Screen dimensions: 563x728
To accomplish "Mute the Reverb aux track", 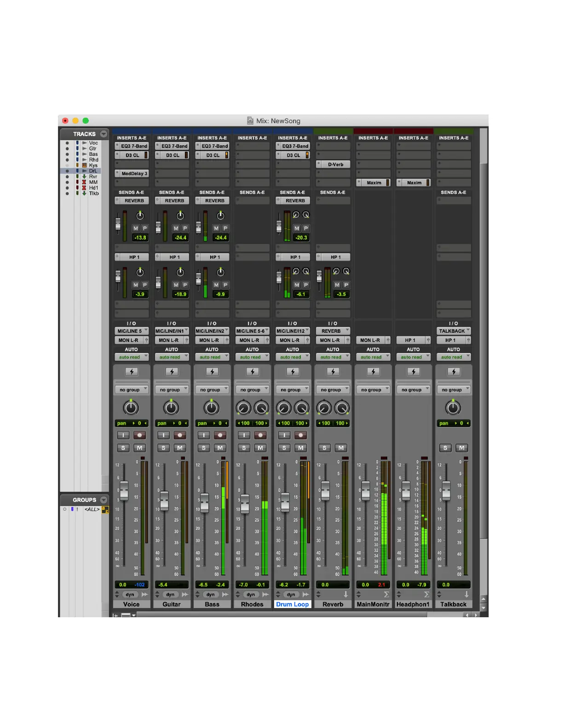I will [x=341, y=448].
